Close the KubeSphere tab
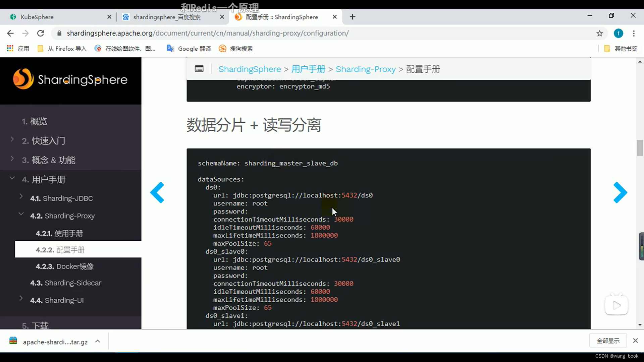Image resolution: width=644 pixels, height=362 pixels. point(109,17)
